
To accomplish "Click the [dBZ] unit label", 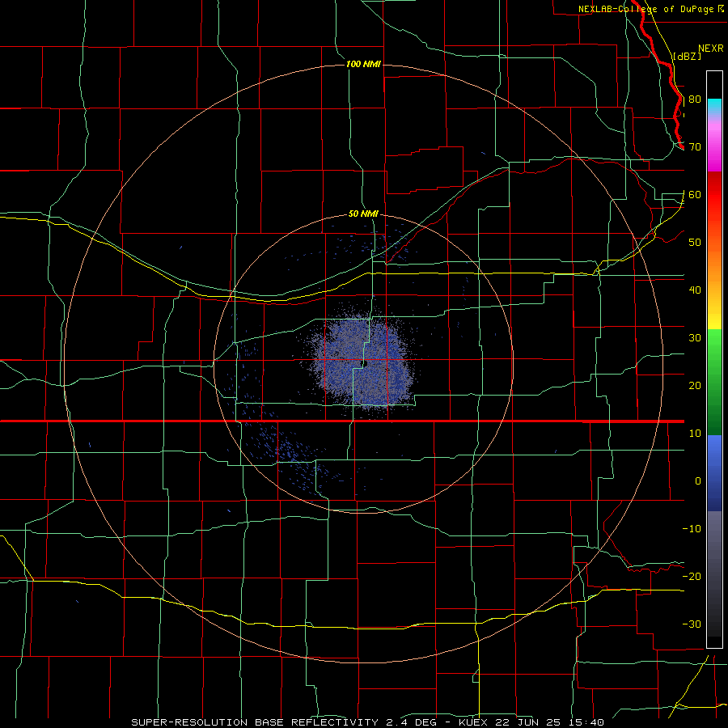I will 687,56.
